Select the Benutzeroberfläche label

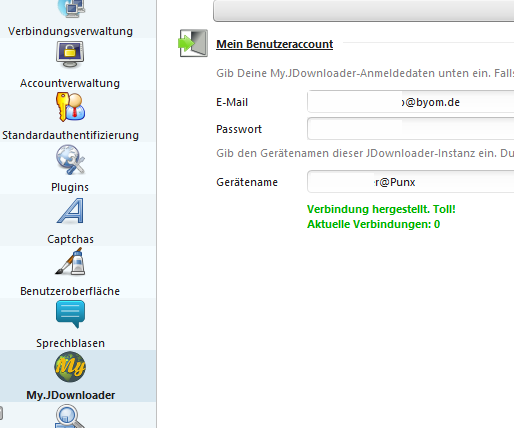pos(70,291)
